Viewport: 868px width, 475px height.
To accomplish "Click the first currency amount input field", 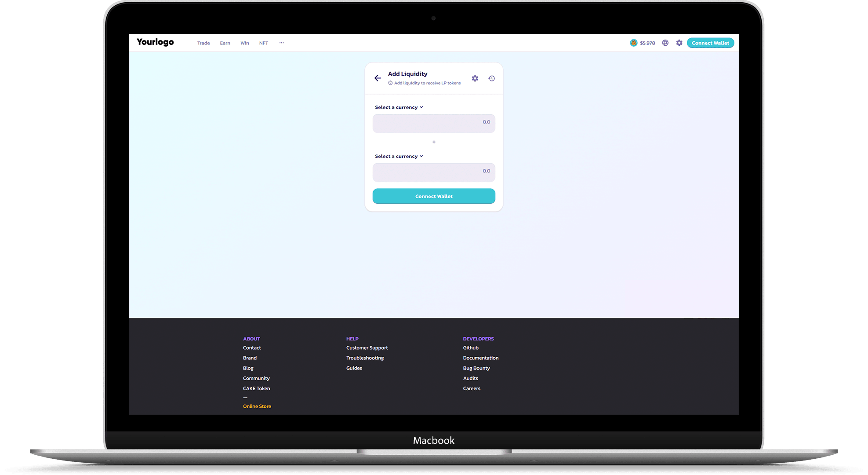I will tap(434, 122).
